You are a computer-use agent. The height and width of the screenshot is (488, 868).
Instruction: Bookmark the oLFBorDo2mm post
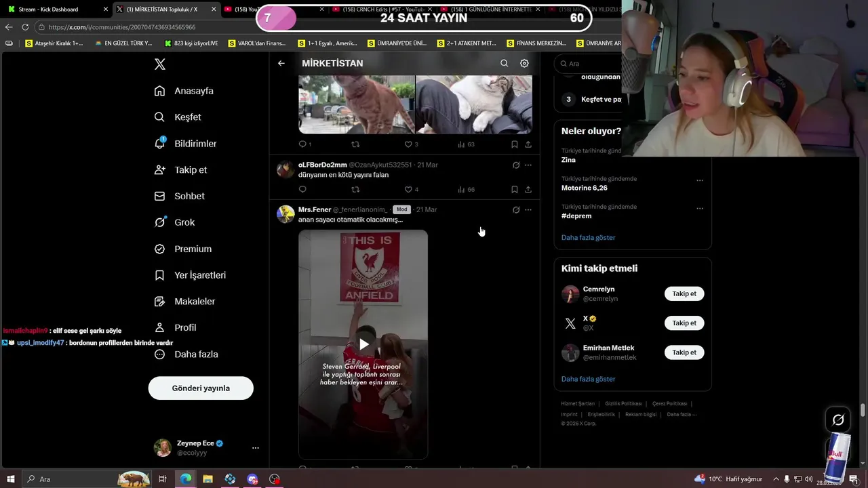pyautogui.click(x=515, y=190)
